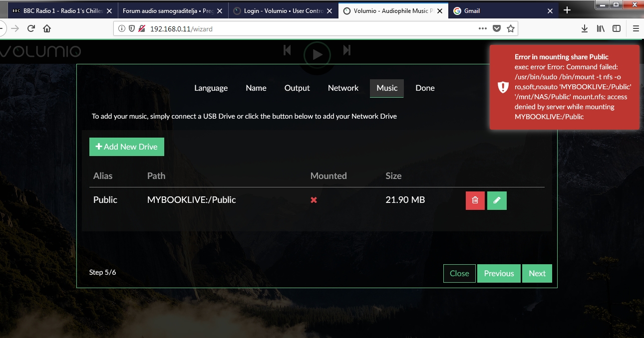644x338 pixels.
Task: Click the red not-mounted X mark
Action: [x=314, y=200]
